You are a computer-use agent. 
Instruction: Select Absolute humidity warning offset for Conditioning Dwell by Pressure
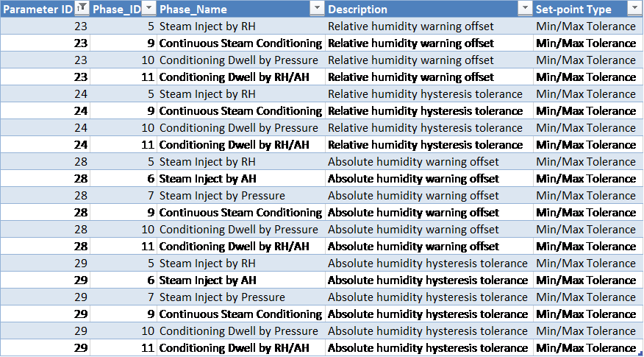tap(413, 230)
